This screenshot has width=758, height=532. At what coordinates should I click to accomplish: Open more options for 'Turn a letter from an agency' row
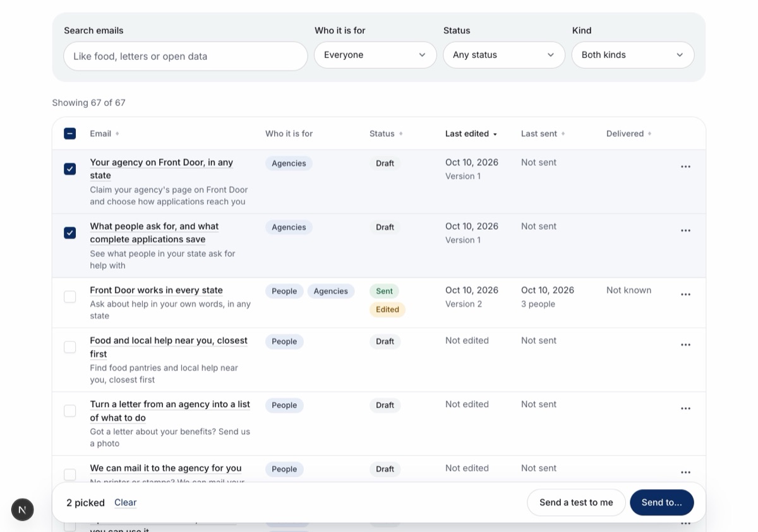pos(685,408)
